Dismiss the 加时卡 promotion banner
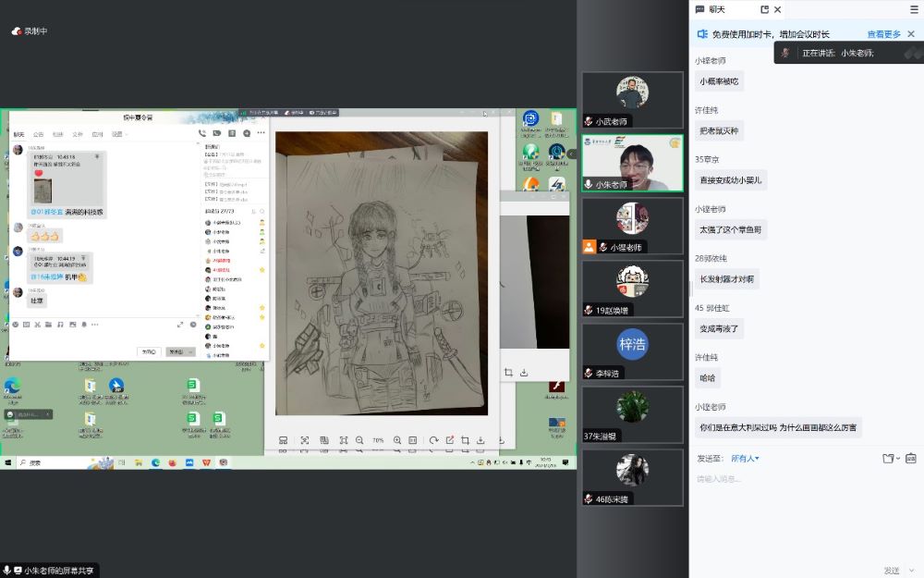Screen dimensions: 924x578 click(x=911, y=34)
